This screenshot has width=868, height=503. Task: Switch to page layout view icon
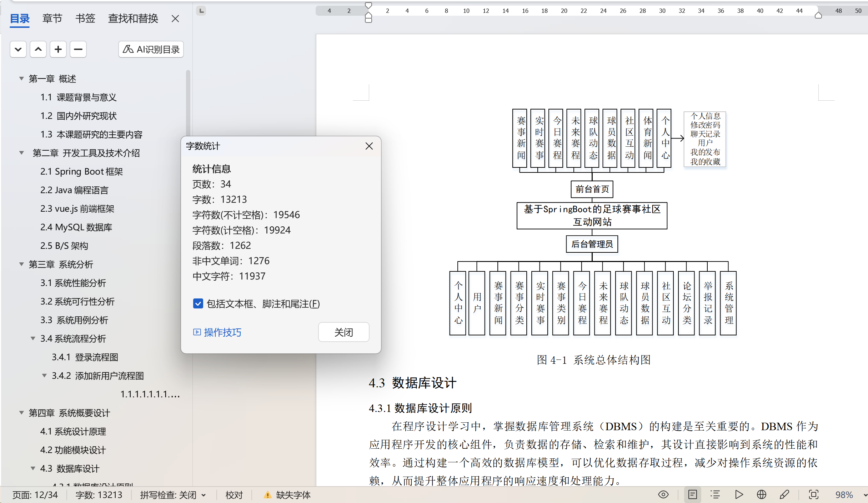pyautogui.click(x=692, y=495)
